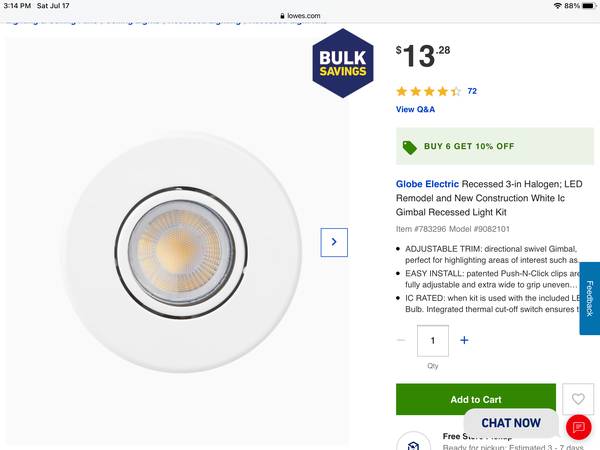Open the 72 reviews link
This screenshot has width=600, height=450.
coord(472,91)
